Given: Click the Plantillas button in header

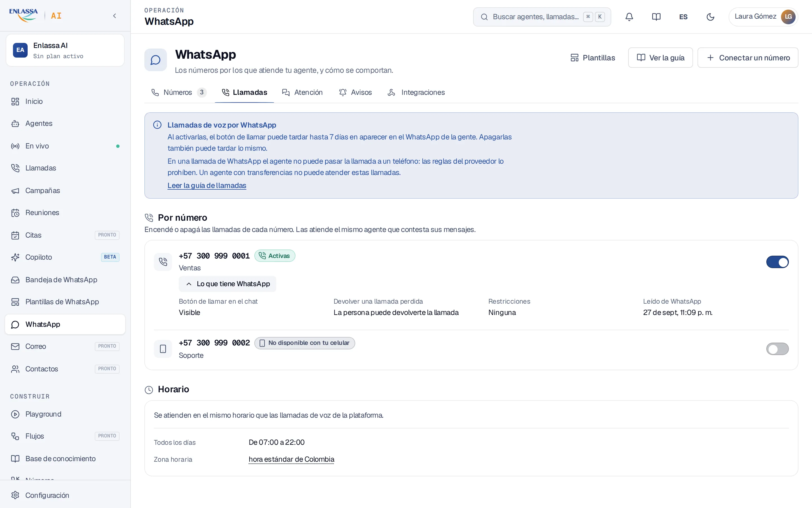Looking at the screenshot, I should pyautogui.click(x=593, y=58).
